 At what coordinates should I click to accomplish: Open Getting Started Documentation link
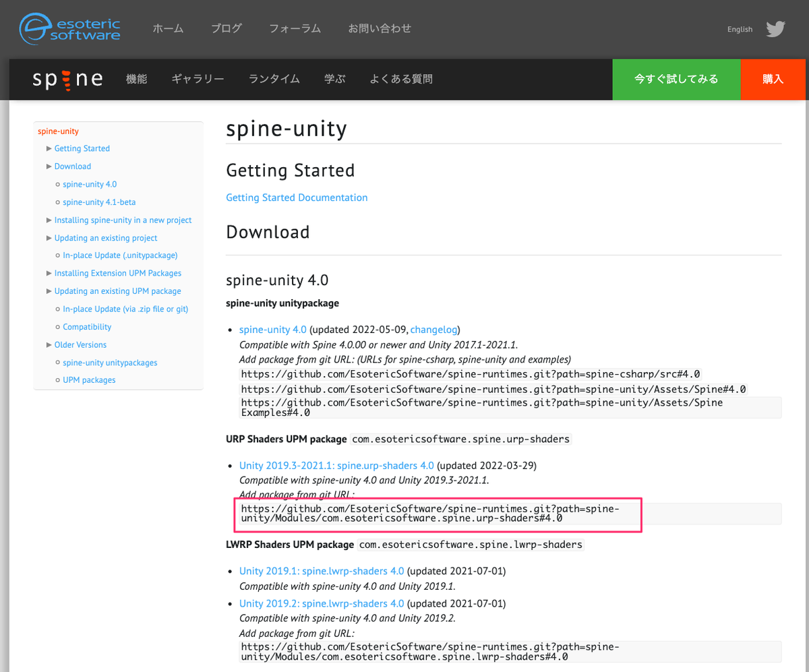click(x=297, y=197)
